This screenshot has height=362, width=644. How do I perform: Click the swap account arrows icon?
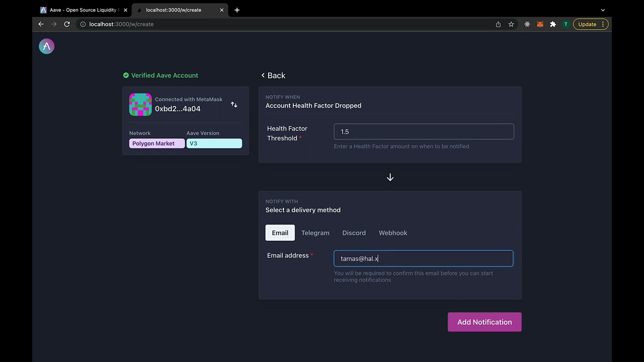(x=234, y=105)
